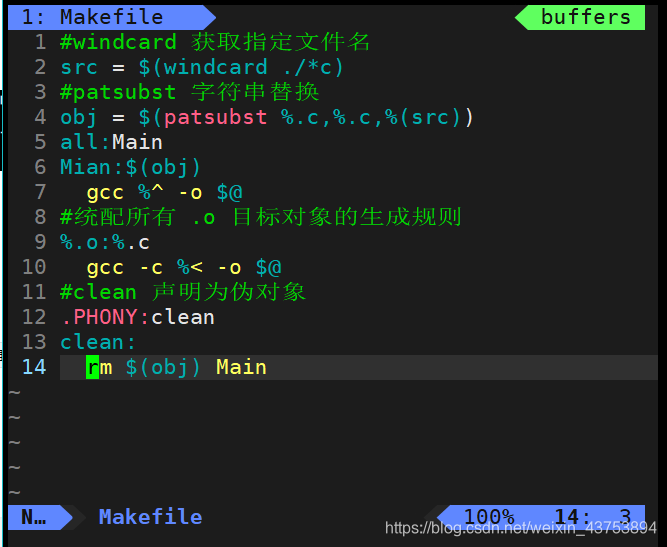Click the '#patsubst 字符串替换' comment

tap(190, 92)
